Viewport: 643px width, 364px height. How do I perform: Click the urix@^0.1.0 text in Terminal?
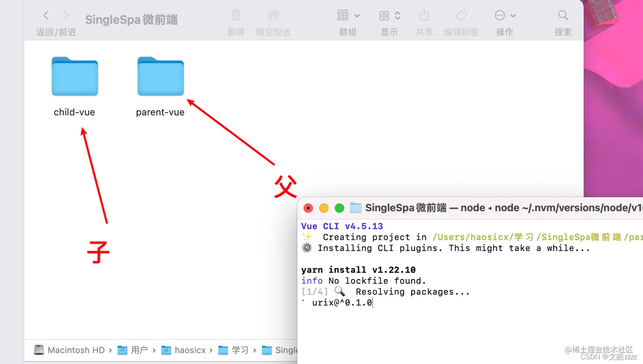pyautogui.click(x=342, y=303)
